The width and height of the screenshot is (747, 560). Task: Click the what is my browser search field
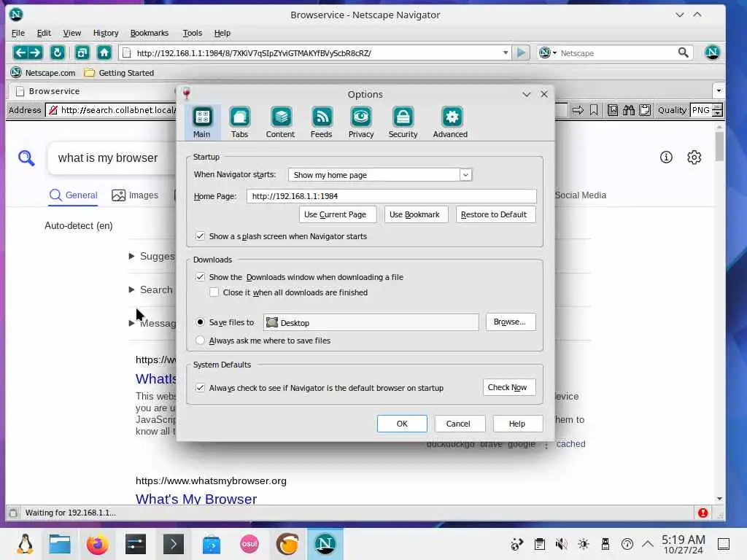[112, 157]
